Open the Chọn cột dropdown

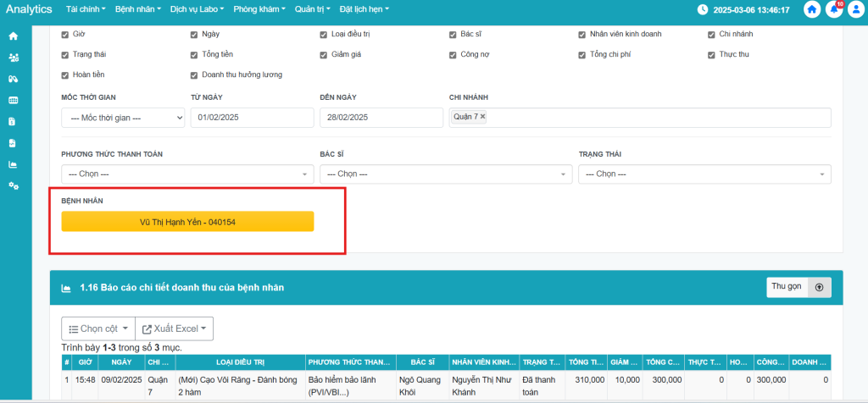pyautogui.click(x=97, y=328)
